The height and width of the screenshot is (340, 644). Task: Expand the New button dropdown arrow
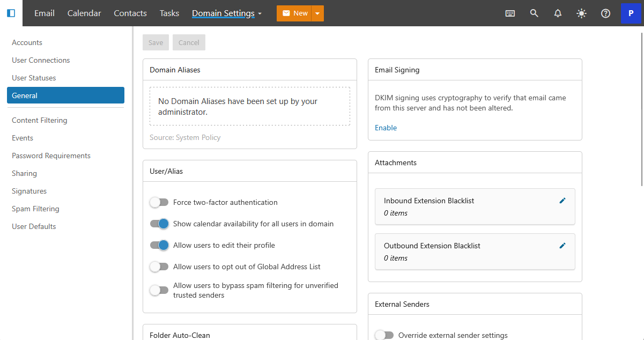[317, 13]
